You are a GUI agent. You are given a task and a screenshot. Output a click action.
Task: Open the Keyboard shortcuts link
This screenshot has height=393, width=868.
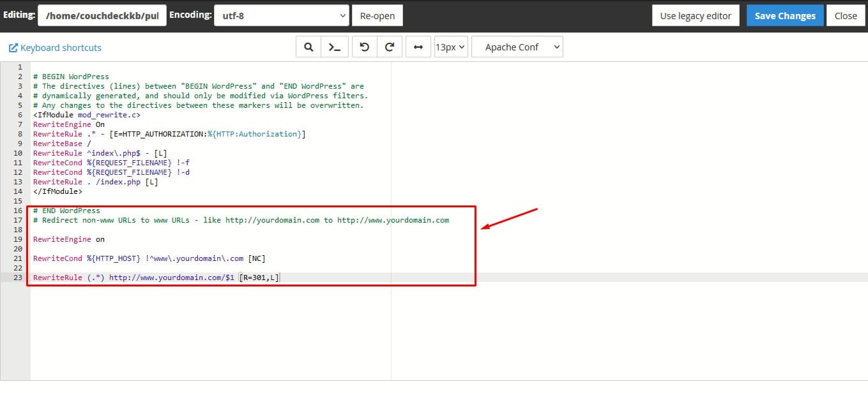tap(60, 47)
